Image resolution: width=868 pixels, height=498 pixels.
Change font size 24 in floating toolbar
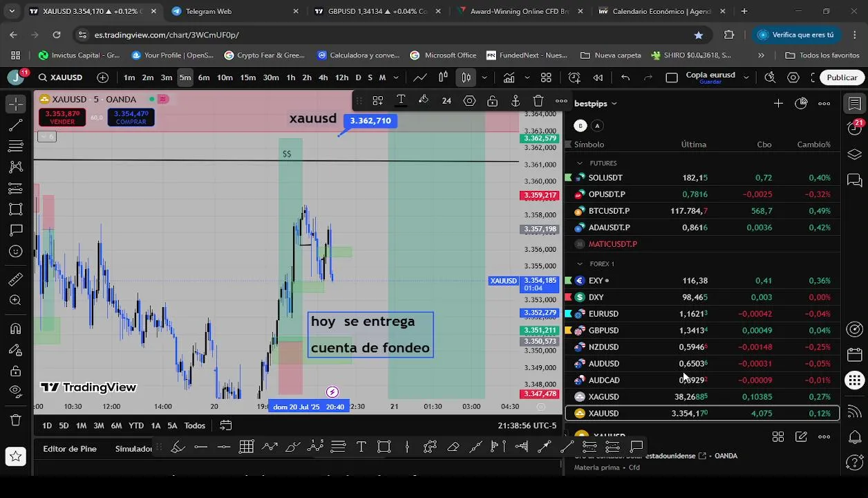coord(446,101)
